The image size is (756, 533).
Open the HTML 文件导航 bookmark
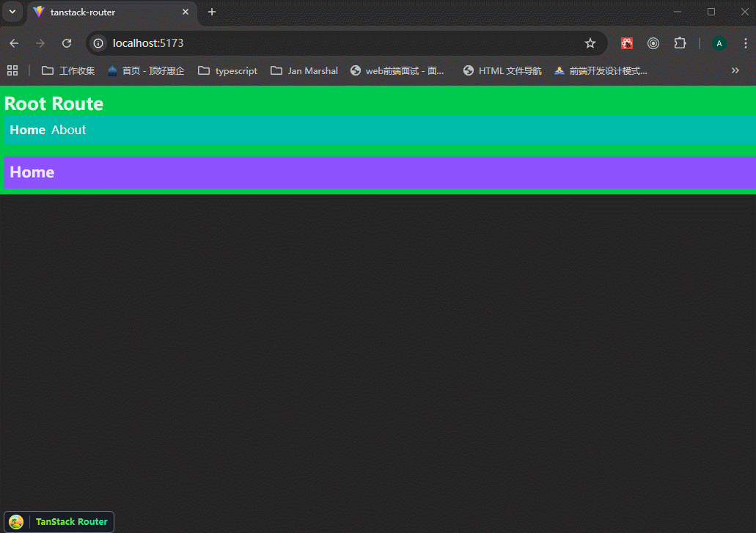tap(502, 70)
